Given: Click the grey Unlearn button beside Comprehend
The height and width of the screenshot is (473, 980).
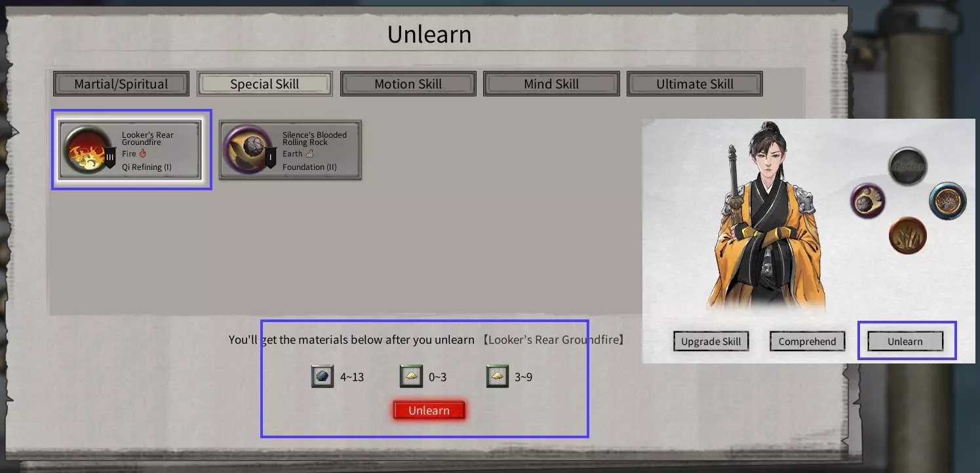Looking at the screenshot, I should tap(905, 341).
